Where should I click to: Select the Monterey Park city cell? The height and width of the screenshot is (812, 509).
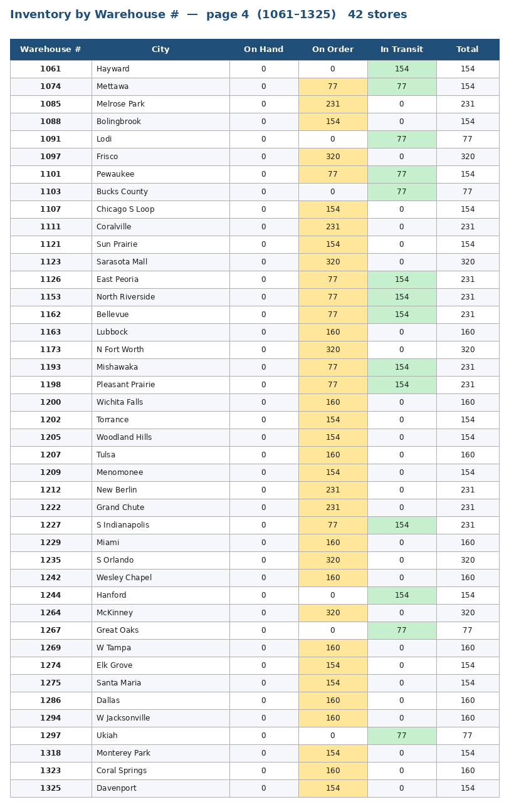pyautogui.click(x=160, y=753)
